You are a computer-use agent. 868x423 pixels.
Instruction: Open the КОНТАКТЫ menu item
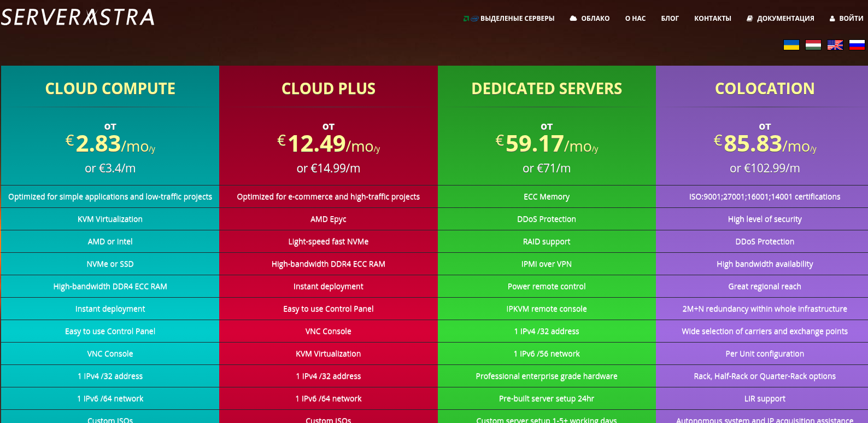tap(712, 19)
